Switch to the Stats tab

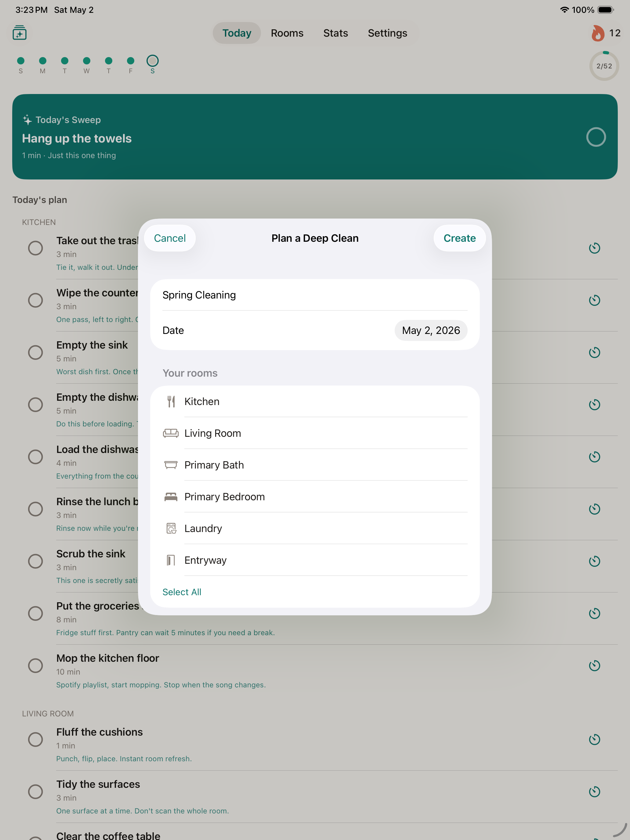[335, 33]
